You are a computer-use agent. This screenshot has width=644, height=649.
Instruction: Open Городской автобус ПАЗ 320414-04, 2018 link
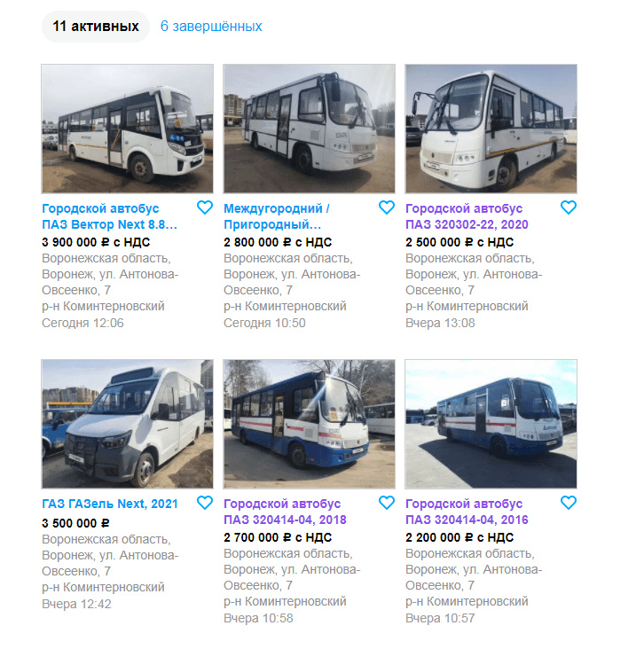(285, 512)
